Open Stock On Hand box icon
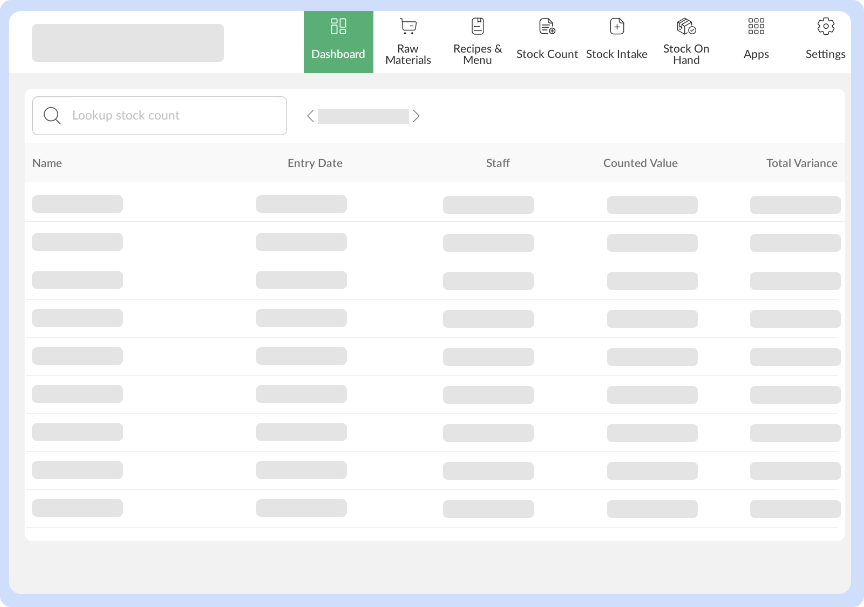 click(x=686, y=26)
